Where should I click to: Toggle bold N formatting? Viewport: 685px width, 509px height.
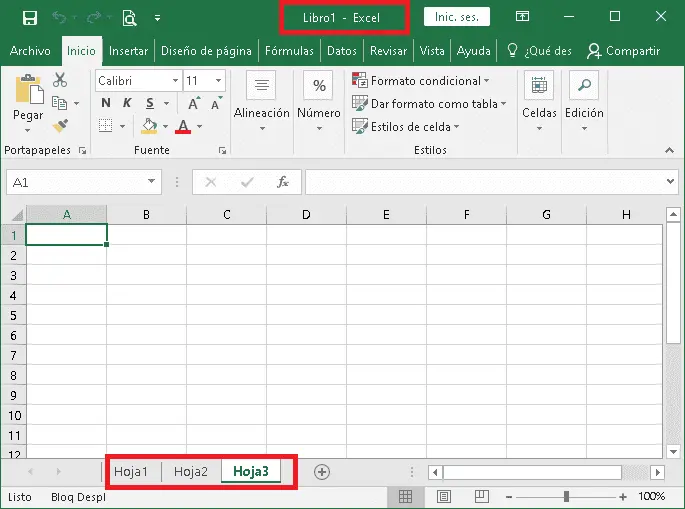click(x=106, y=103)
